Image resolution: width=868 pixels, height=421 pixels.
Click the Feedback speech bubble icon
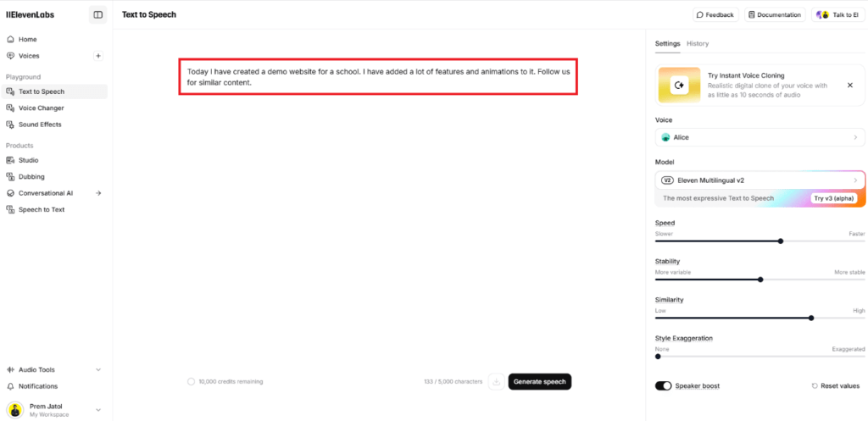[x=699, y=15]
